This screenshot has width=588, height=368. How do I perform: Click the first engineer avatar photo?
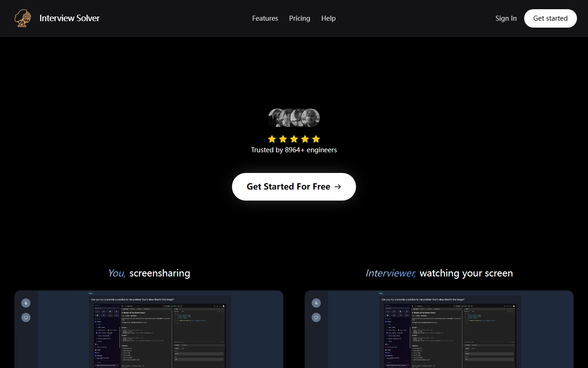coord(276,118)
